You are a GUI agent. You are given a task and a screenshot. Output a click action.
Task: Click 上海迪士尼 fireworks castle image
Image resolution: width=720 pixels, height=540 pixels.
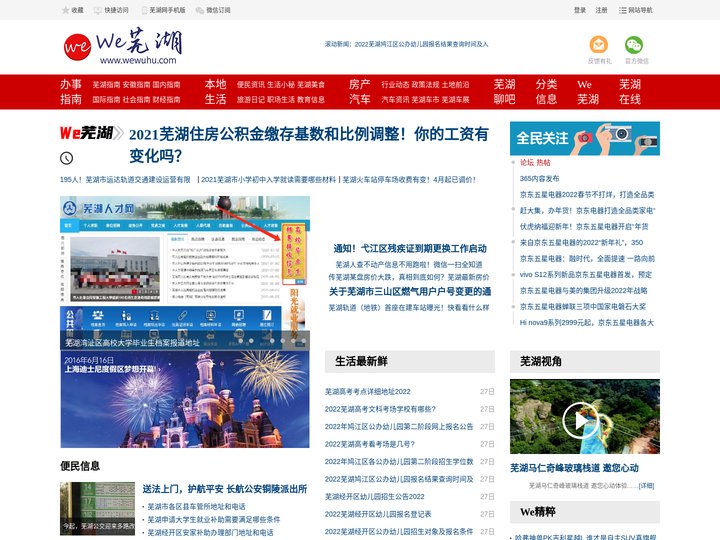tap(185, 399)
